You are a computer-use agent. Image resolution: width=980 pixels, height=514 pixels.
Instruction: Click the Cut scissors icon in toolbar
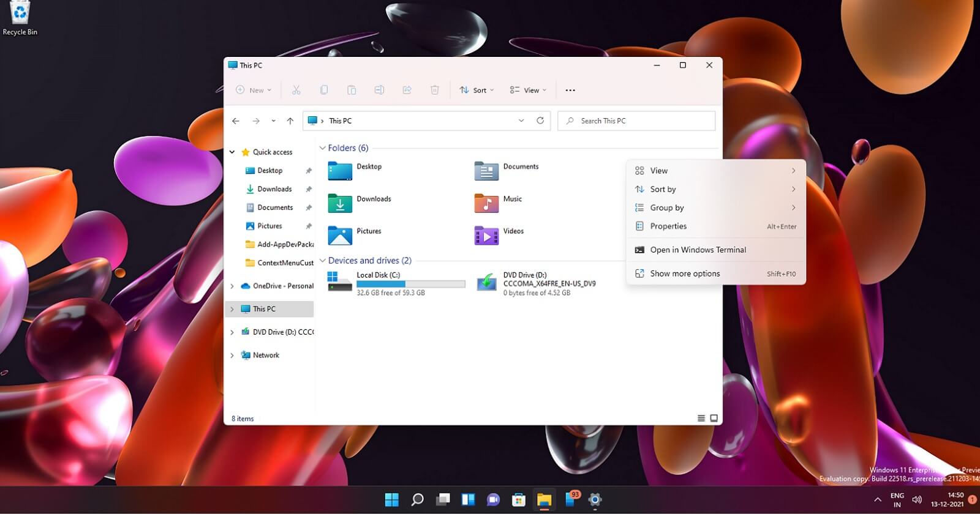coord(296,90)
